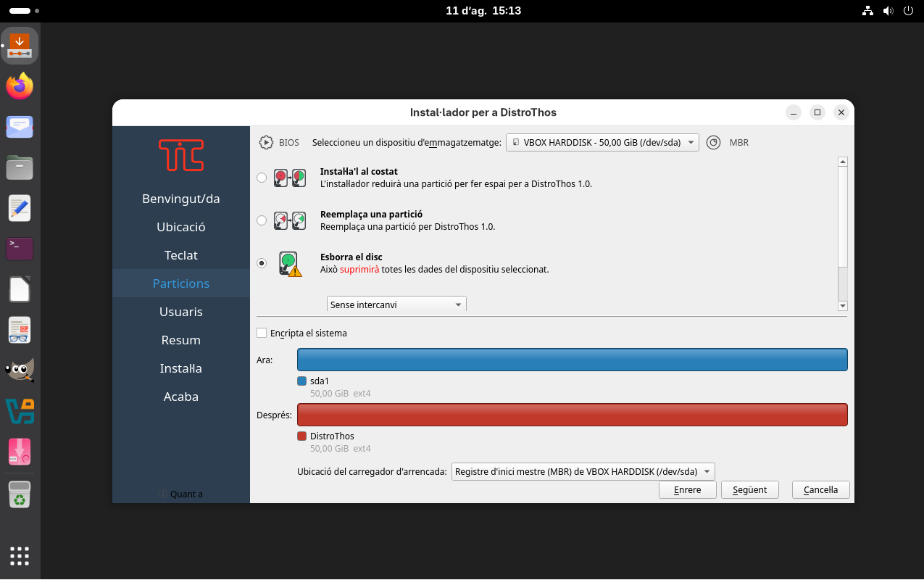The height and width of the screenshot is (580, 924).
Task: Click the red word 'suprimirà'
Action: click(x=360, y=270)
